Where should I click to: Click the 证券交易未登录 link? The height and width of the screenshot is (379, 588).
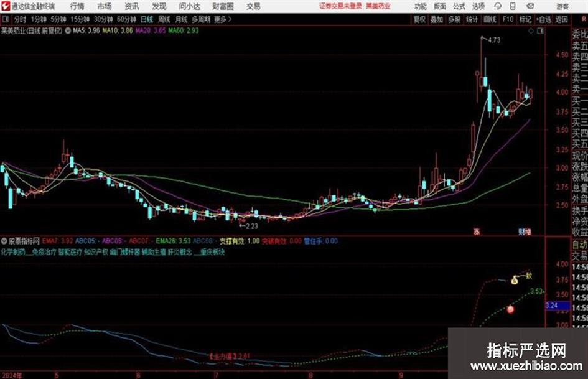[x=340, y=6]
